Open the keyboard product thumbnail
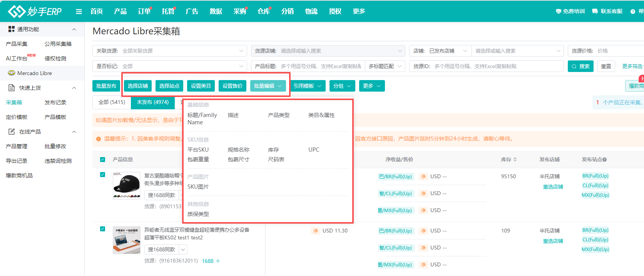This screenshot has width=644, height=276. 127,240
